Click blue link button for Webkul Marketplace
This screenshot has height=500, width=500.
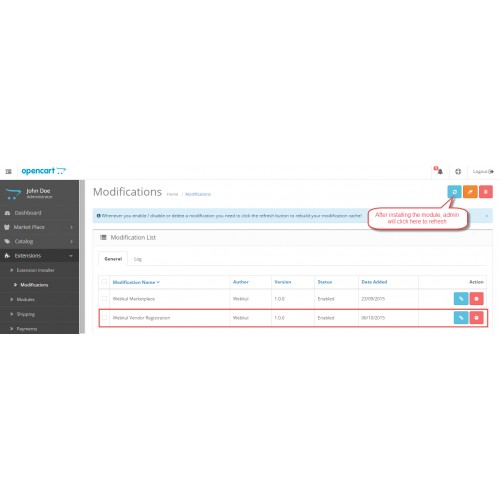461,299
